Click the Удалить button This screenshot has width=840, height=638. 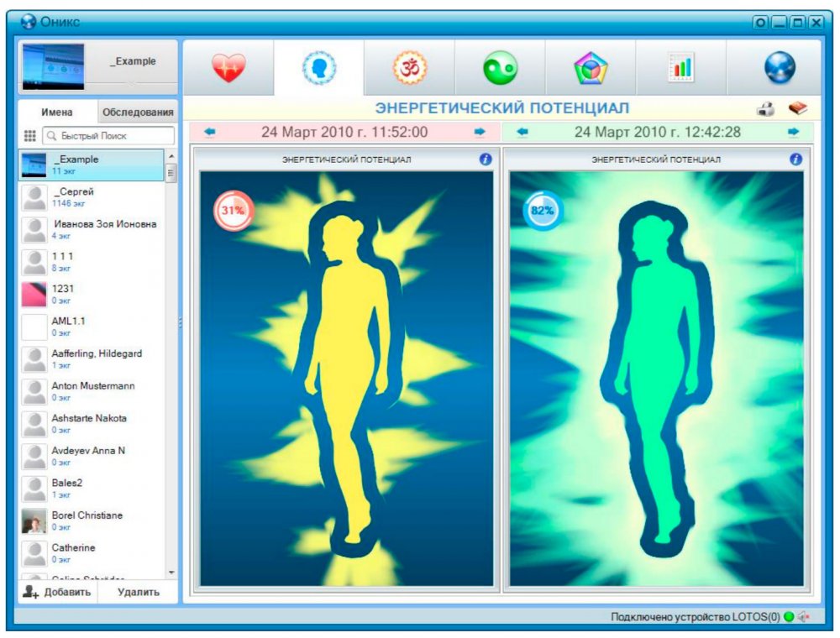click(x=138, y=592)
